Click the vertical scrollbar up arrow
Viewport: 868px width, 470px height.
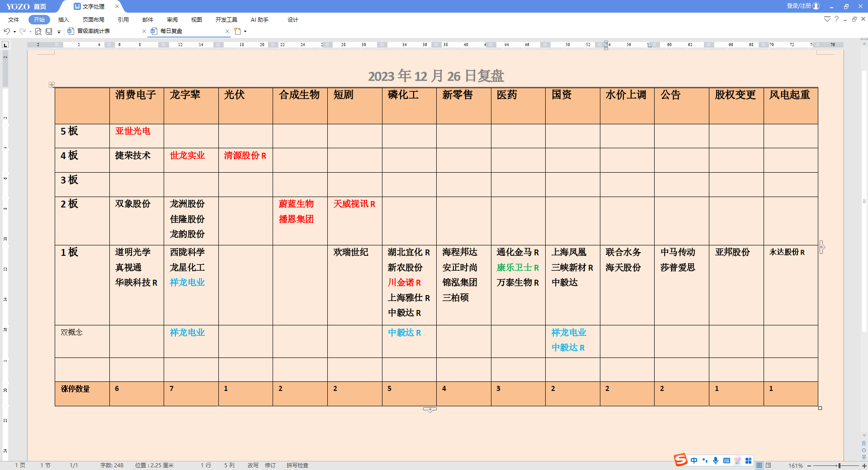(864, 44)
